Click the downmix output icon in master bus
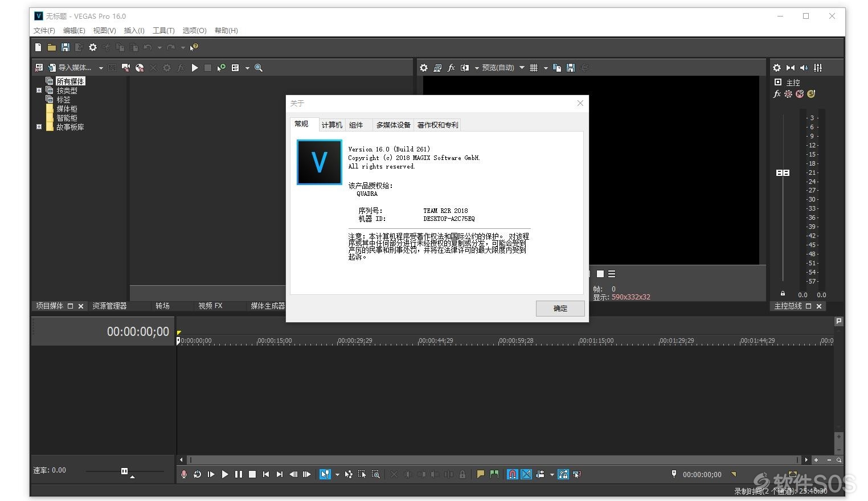 (791, 68)
